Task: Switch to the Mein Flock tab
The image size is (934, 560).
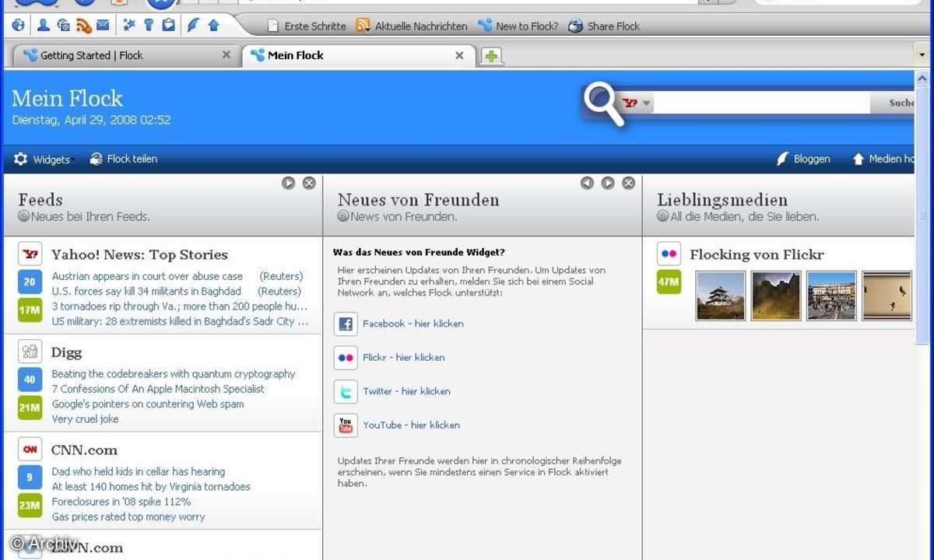Action: tap(358, 55)
